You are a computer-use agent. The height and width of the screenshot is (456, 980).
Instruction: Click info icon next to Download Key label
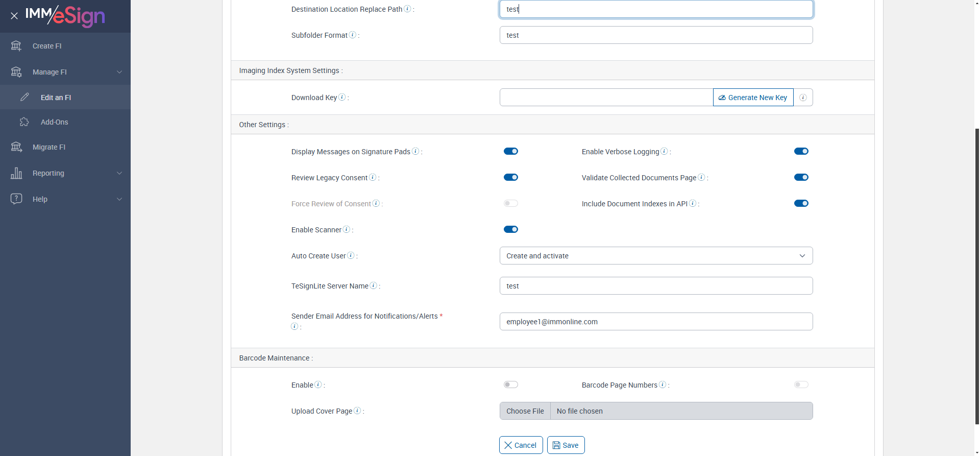coord(342,97)
